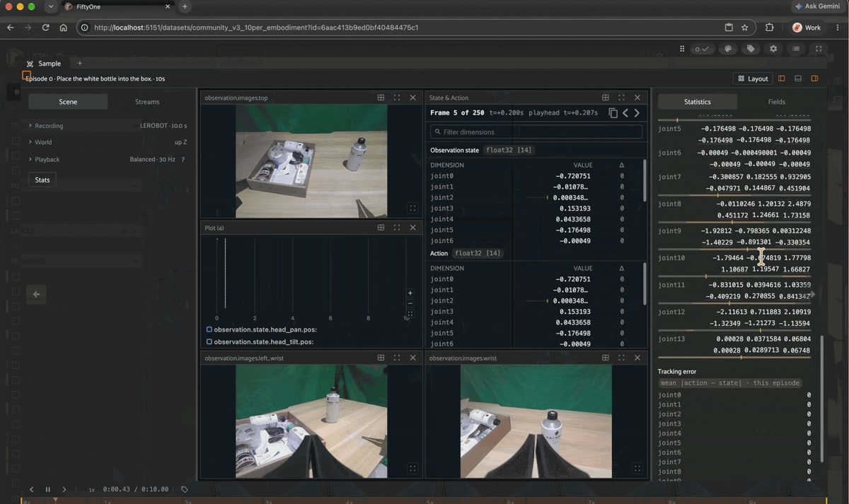Split the observation.images.top panel

click(381, 98)
